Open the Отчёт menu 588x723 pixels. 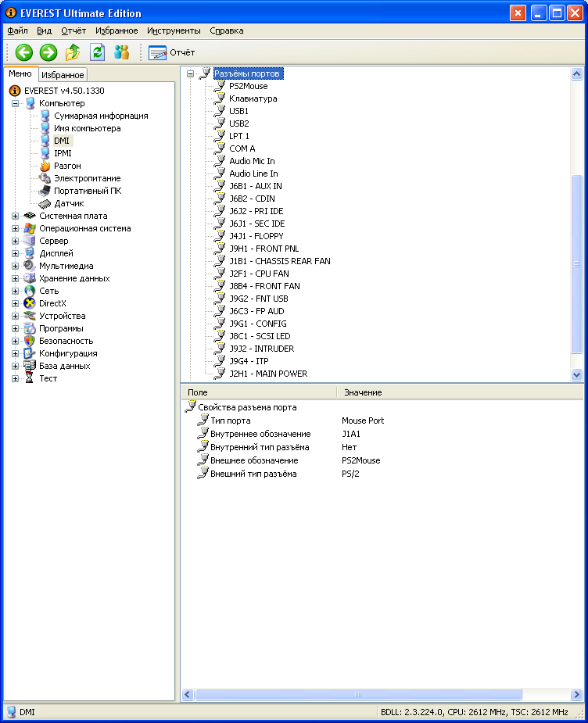click(x=73, y=31)
